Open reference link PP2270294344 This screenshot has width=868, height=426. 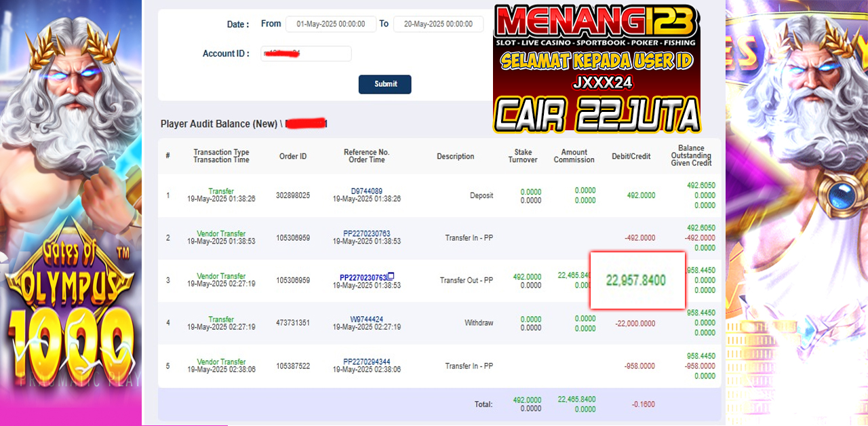tap(367, 362)
